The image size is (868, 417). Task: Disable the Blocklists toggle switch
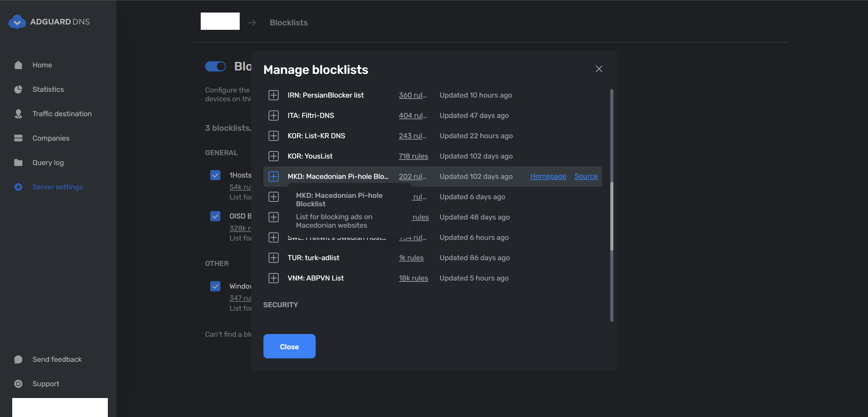[216, 66]
